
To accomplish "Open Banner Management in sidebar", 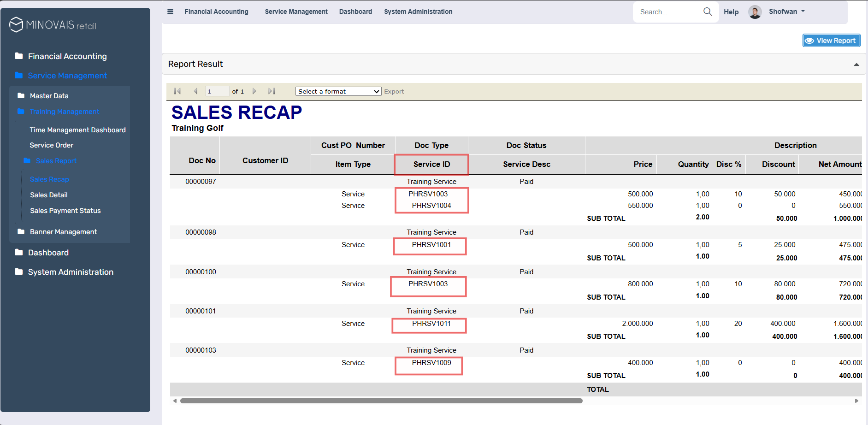I will pos(63,232).
